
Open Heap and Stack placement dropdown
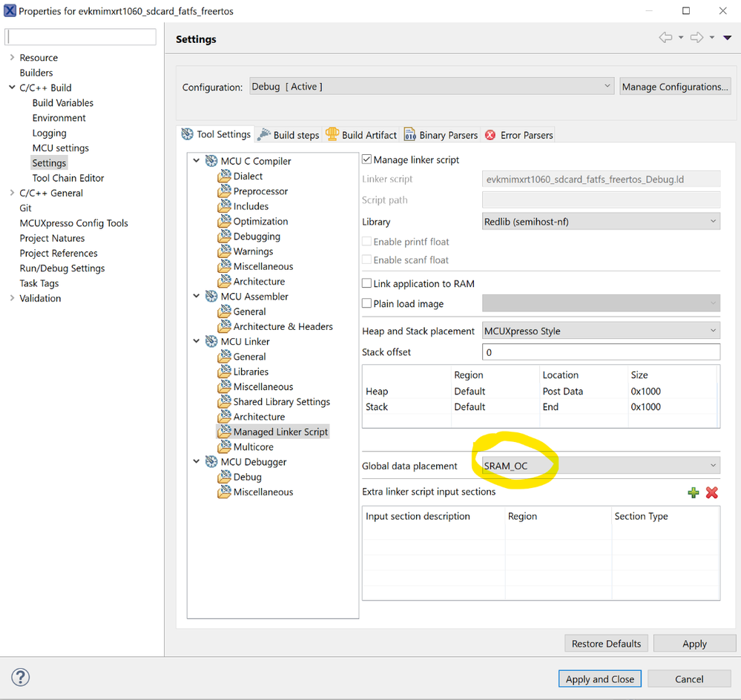point(601,331)
